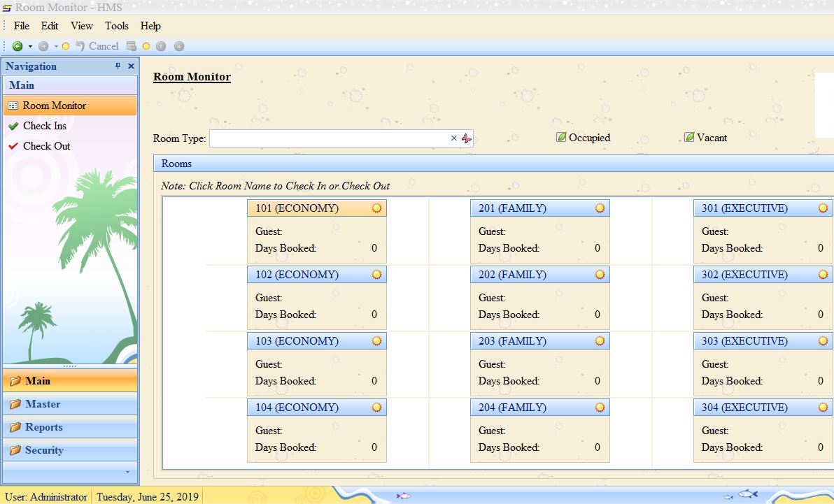Click the green checkmark Check Ins icon
The width and height of the screenshot is (834, 504).
point(13,126)
